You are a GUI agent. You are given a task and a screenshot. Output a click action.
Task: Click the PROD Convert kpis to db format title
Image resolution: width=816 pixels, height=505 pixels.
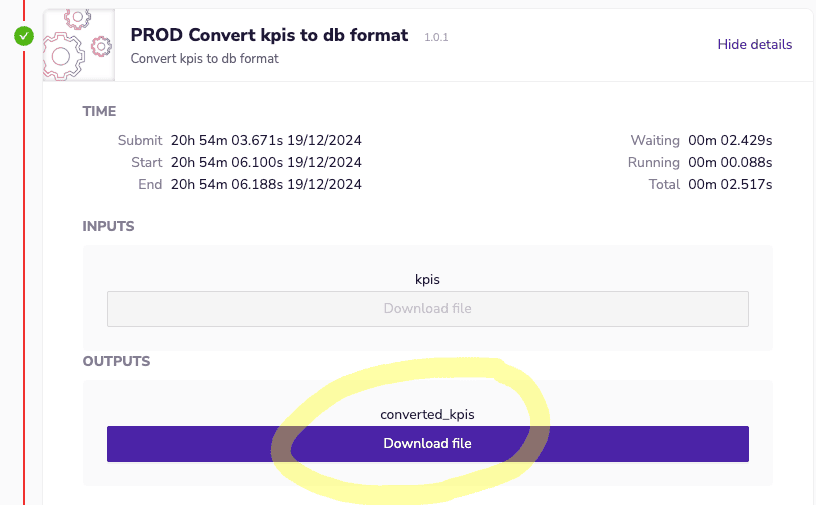(x=269, y=35)
